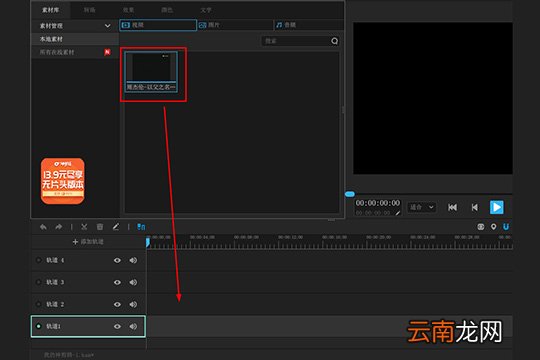Select the 音频 media type filter
Image resolution: width=540 pixels, height=360 pixels.
coord(309,25)
